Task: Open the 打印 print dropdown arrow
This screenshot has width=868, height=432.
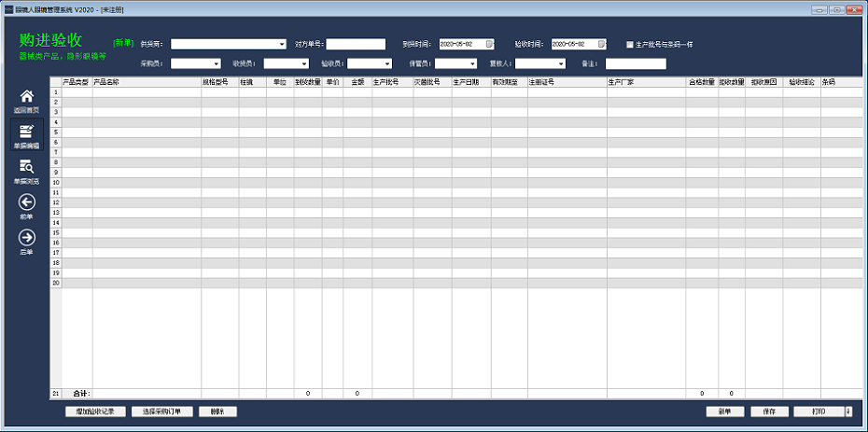Action: 848,411
